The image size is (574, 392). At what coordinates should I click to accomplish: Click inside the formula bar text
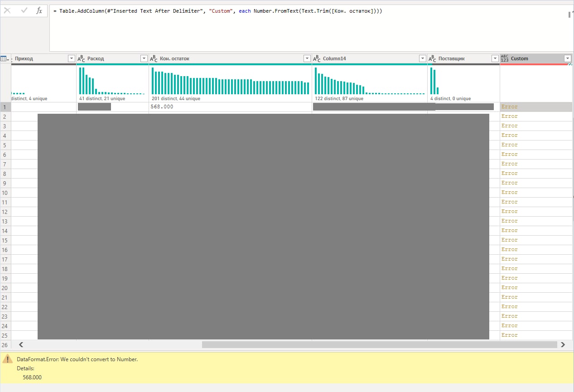click(218, 11)
